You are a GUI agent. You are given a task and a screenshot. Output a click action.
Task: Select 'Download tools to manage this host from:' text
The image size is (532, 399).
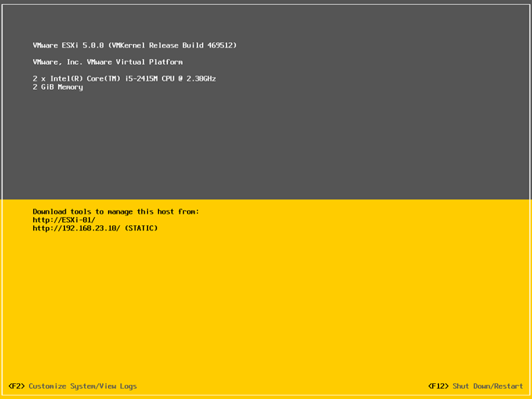point(116,212)
